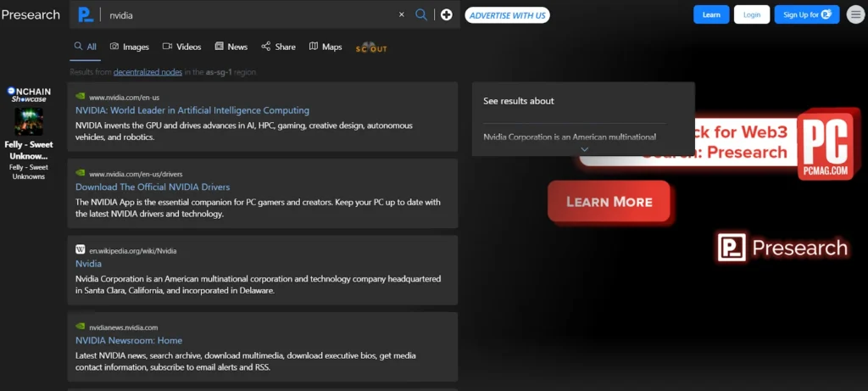The width and height of the screenshot is (868, 391).
Task: Click the Wikipedia favicon on Nvidia result
Action: pos(81,250)
